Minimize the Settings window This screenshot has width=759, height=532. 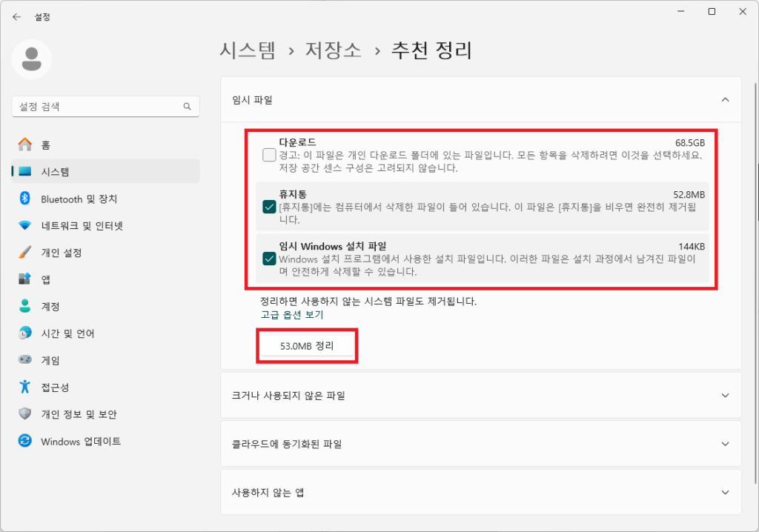click(681, 12)
